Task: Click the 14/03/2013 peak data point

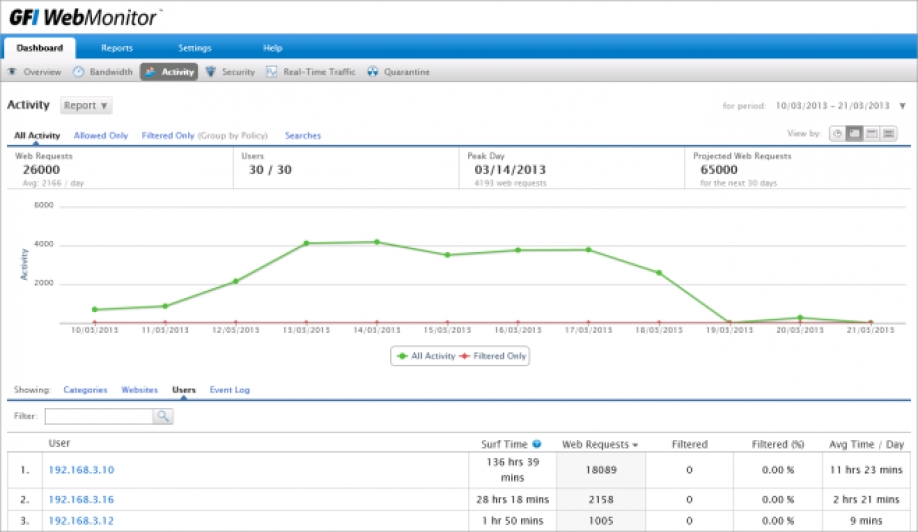Action: [x=377, y=242]
